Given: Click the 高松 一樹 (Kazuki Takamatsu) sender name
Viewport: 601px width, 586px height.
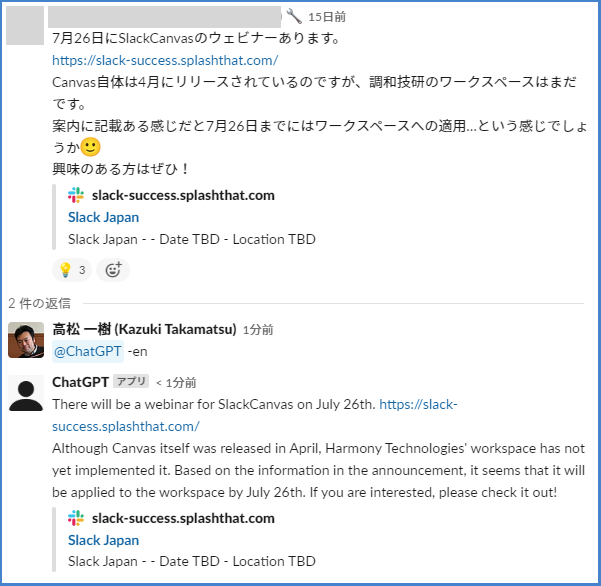Looking at the screenshot, I should point(144,329).
